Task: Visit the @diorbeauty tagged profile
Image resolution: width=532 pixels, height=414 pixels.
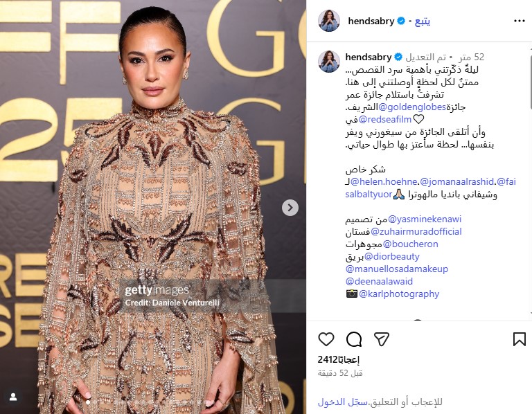Action: 391,257
